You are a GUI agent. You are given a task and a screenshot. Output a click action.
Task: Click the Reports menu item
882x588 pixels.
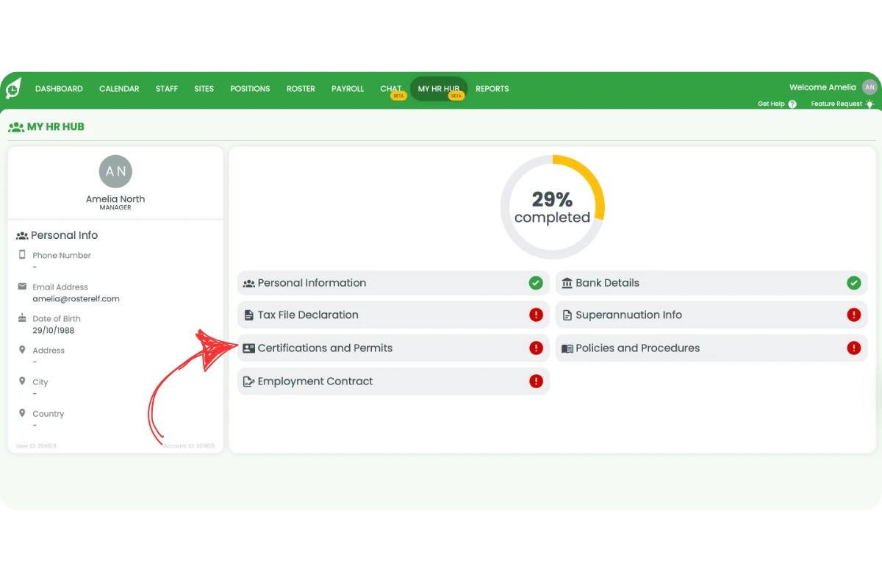pos(492,89)
